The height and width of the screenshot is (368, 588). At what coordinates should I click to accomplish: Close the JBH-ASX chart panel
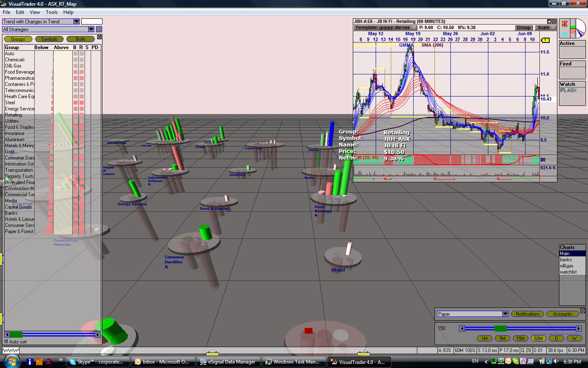click(555, 21)
